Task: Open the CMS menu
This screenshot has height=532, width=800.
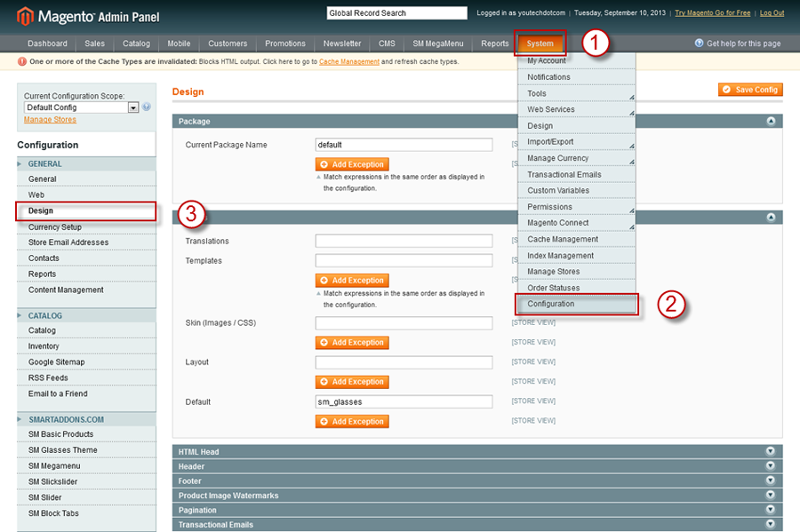Action: [x=387, y=44]
